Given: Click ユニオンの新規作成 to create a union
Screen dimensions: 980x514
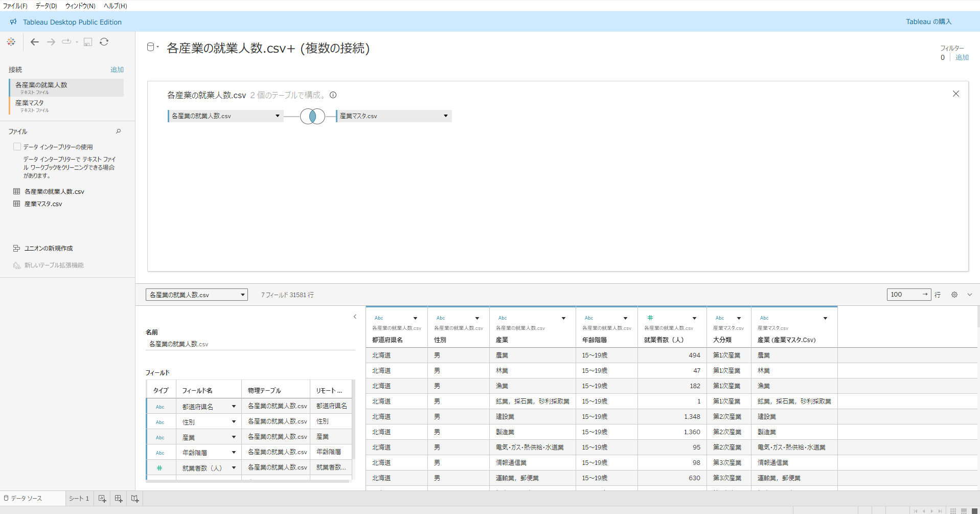Looking at the screenshot, I should 49,249.
